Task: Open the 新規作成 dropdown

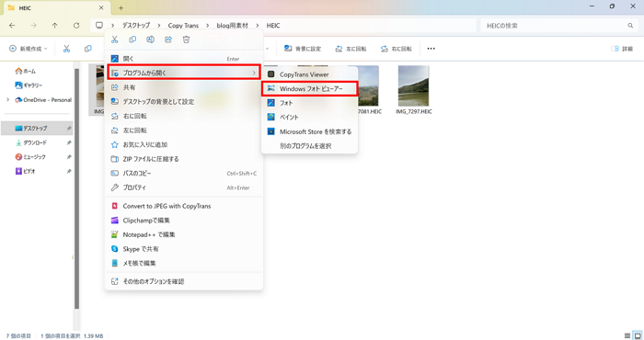Action: pos(29,49)
